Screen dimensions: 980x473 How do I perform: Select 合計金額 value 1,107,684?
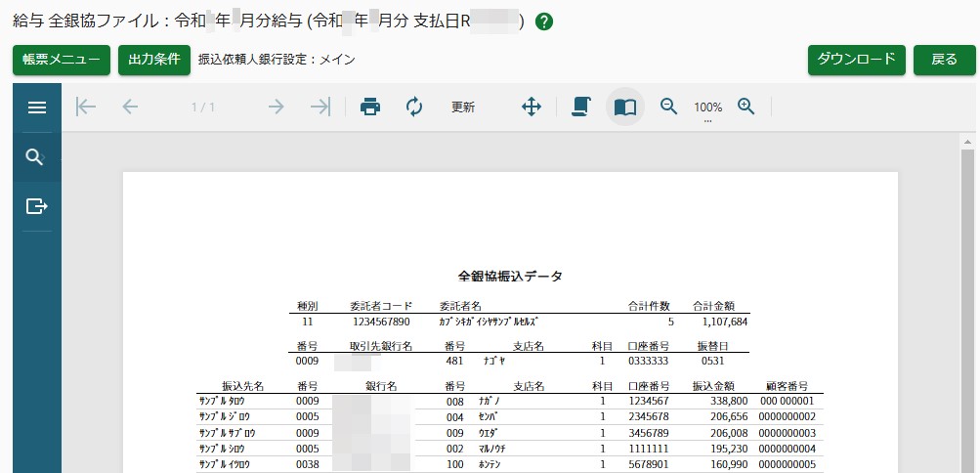pos(724,322)
